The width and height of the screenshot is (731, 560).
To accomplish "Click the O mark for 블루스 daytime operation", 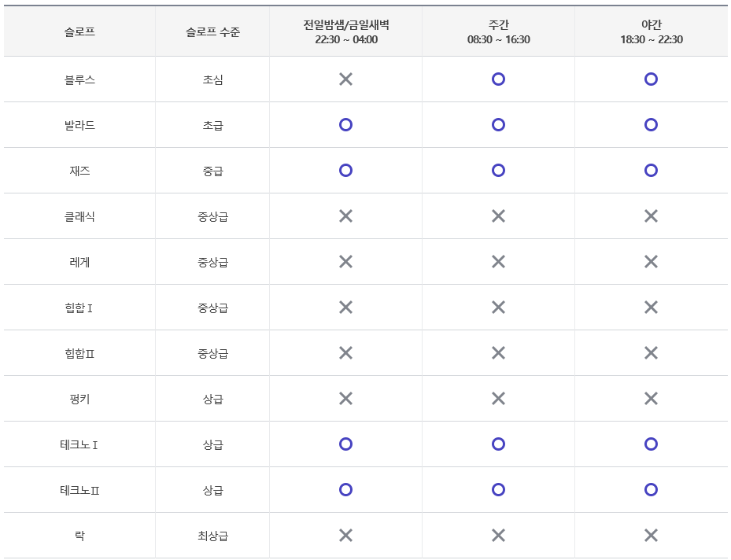I will click(x=498, y=79).
